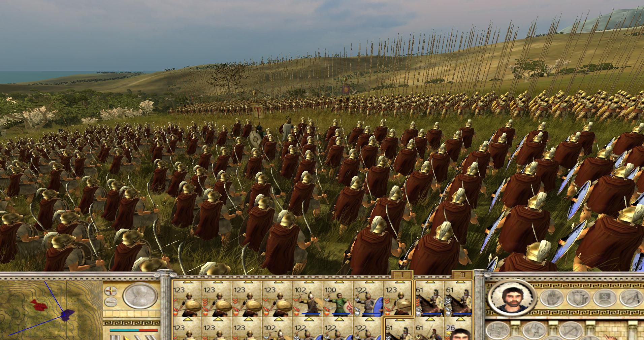
Task: Select the first 123-man hoplite card in the top row
Action: (187, 299)
